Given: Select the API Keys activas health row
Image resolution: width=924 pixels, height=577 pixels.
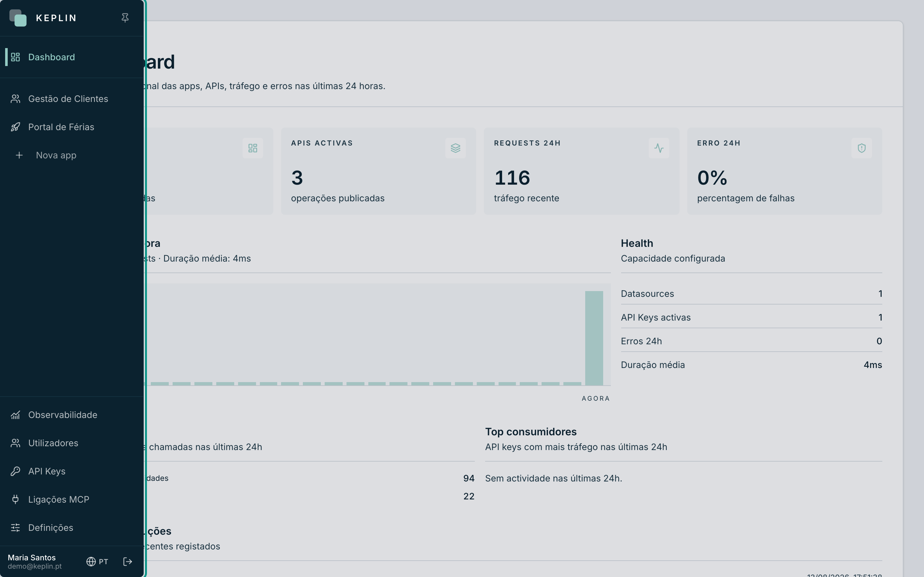Looking at the screenshot, I should coord(751,317).
